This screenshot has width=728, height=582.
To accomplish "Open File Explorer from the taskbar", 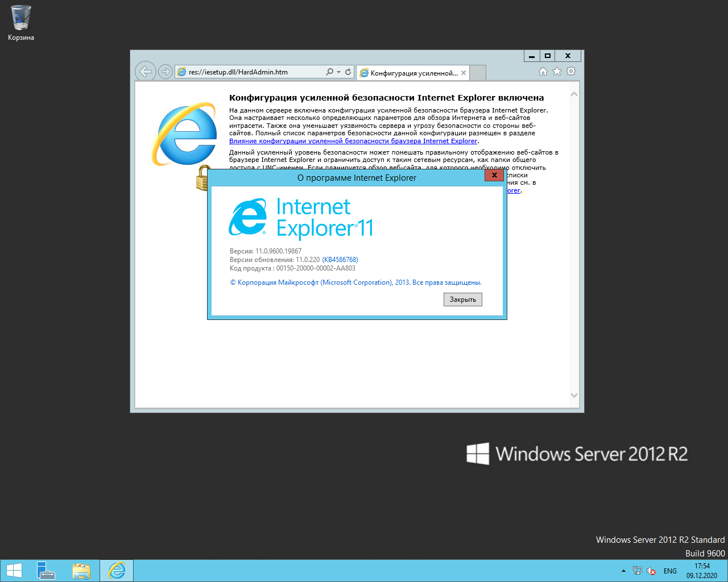I will [x=81, y=571].
